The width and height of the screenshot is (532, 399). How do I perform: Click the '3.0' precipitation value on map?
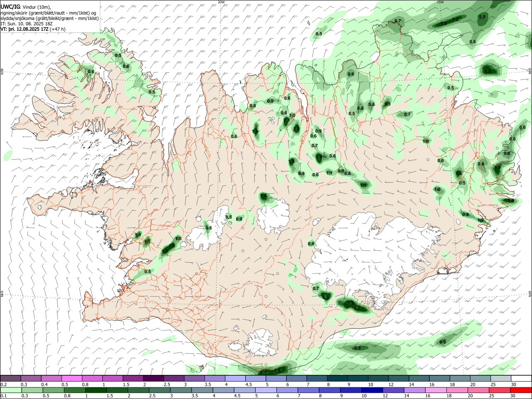[x=326, y=297]
